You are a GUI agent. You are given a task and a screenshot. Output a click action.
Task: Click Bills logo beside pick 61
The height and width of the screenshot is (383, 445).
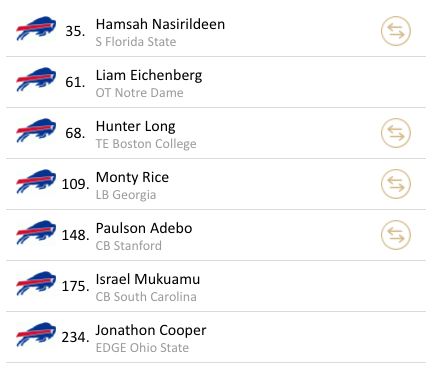[36, 79]
